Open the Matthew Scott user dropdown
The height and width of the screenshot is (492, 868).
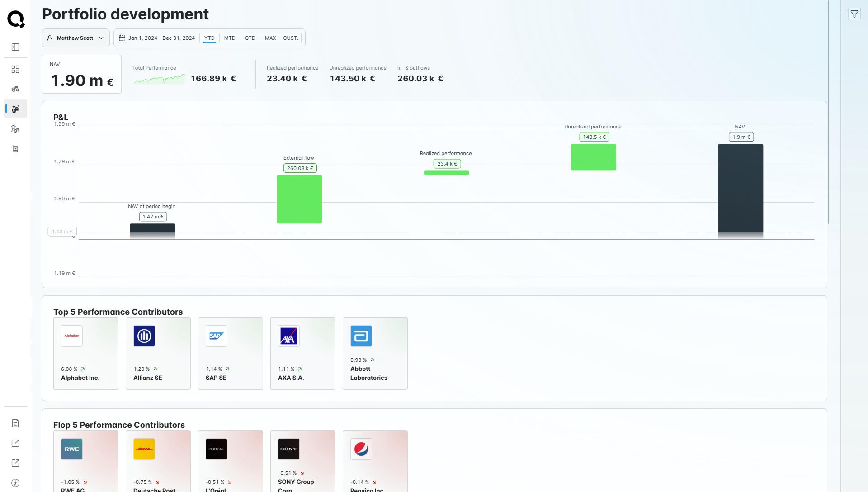(76, 38)
